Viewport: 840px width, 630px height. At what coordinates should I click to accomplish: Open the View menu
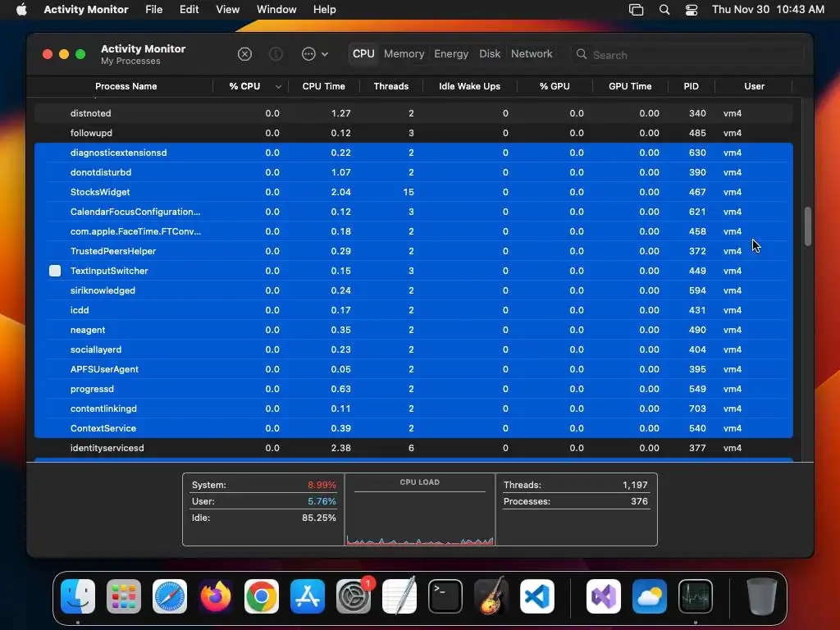(228, 10)
